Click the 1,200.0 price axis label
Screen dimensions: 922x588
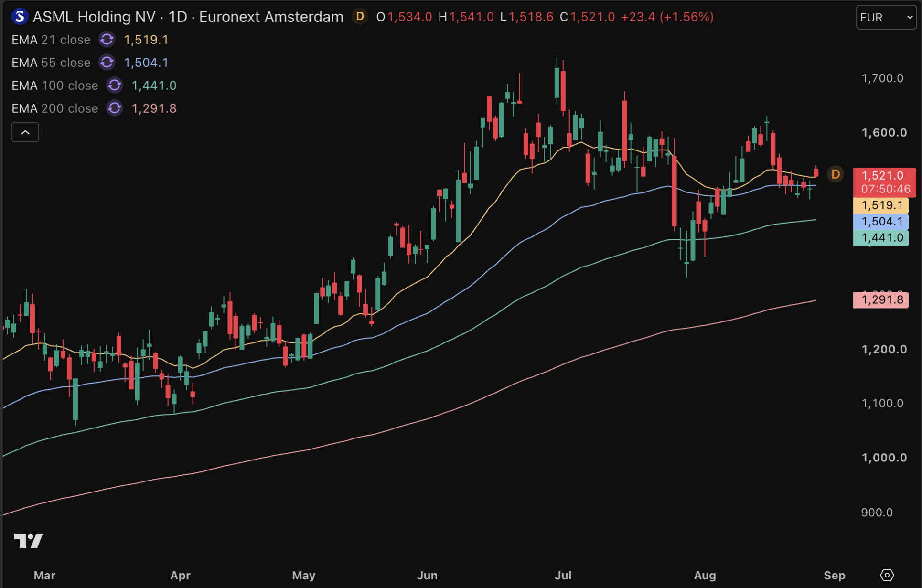click(x=884, y=350)
